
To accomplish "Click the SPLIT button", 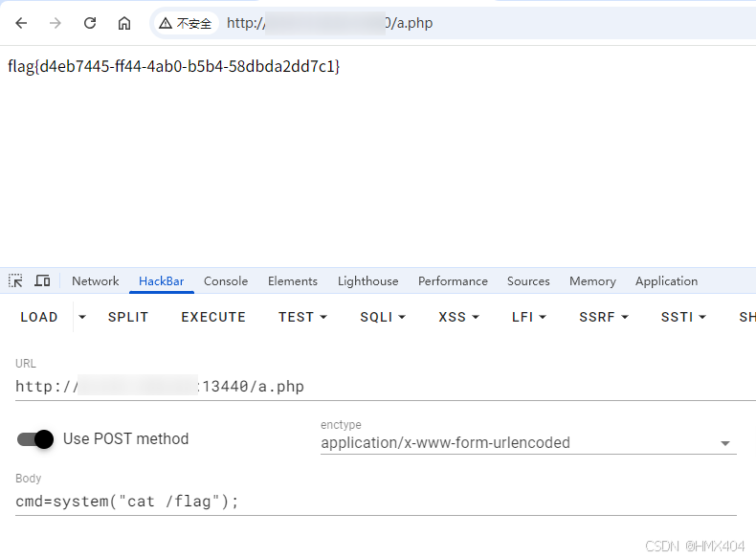I will 128,317.
